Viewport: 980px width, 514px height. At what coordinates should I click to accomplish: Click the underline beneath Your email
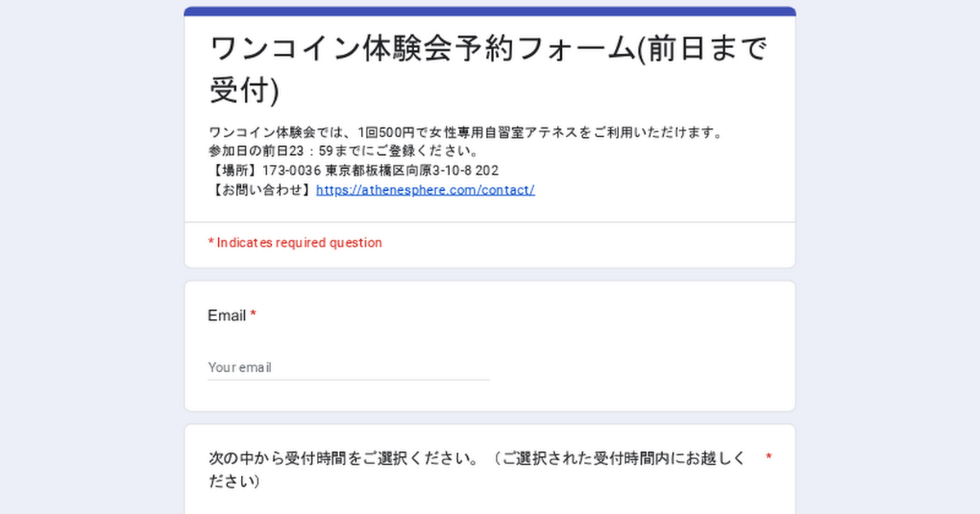tap(349, 379)
